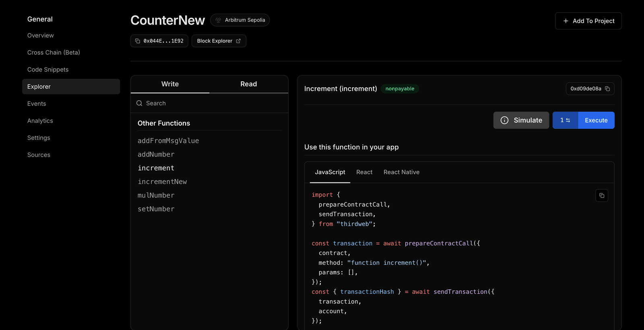
Task: Open Code Snippets in sidebar
Action: [x=48, y=70]
